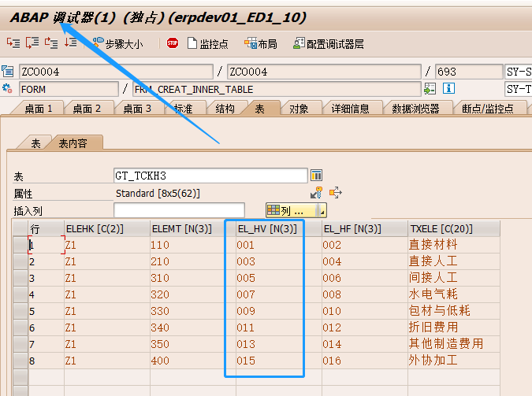
Task: Click the Continue execution debugger icon
Action: (71, 43)
